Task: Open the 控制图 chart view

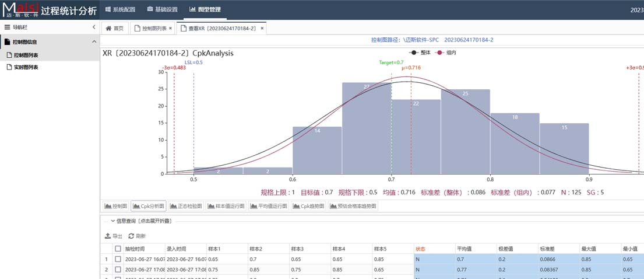Action: pyautogui.click(x=115, y=206)
